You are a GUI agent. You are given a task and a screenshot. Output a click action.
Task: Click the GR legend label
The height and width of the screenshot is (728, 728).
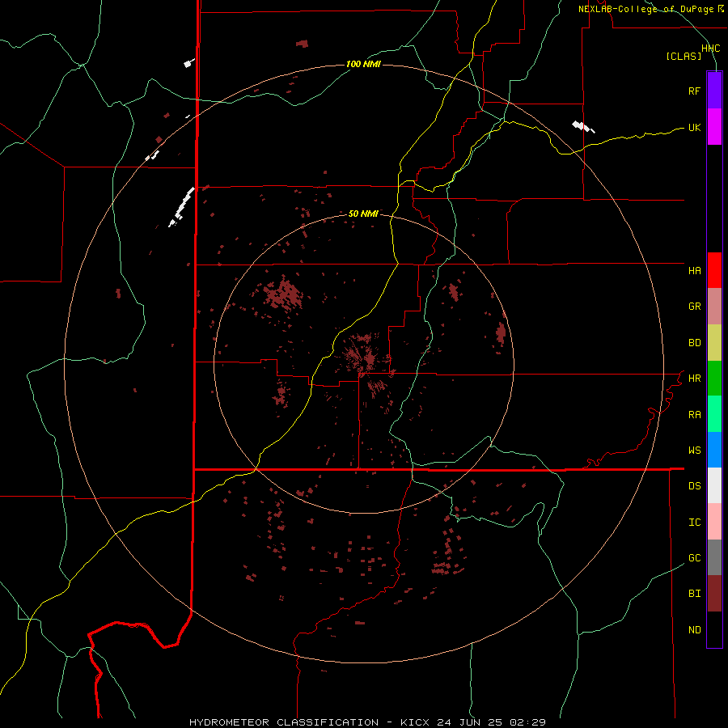(x=694, y=307)
